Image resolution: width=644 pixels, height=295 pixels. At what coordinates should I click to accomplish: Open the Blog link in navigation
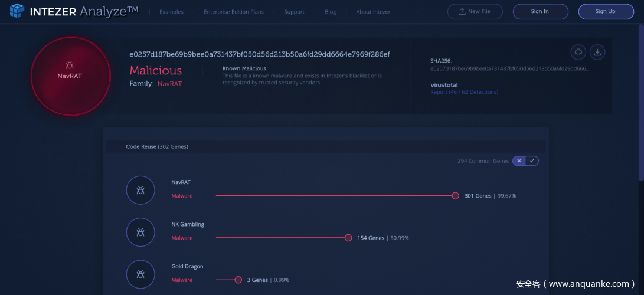[x=330, y=12]
